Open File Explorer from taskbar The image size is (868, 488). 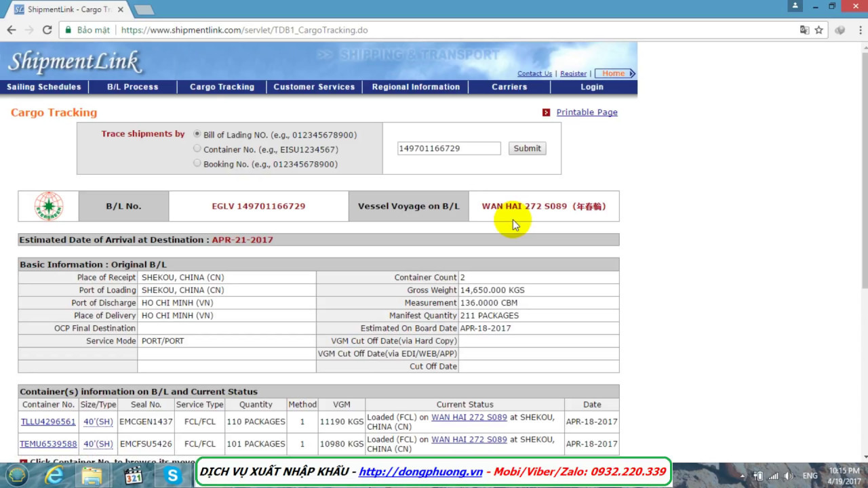coord(92,475)
